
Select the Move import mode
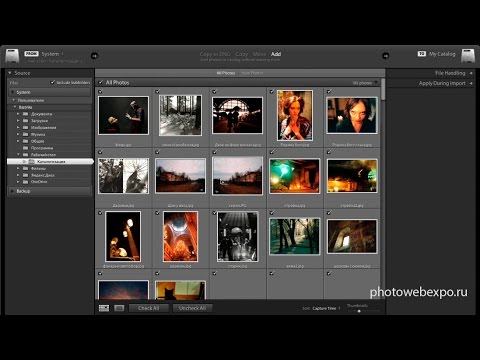click(259, 54)
